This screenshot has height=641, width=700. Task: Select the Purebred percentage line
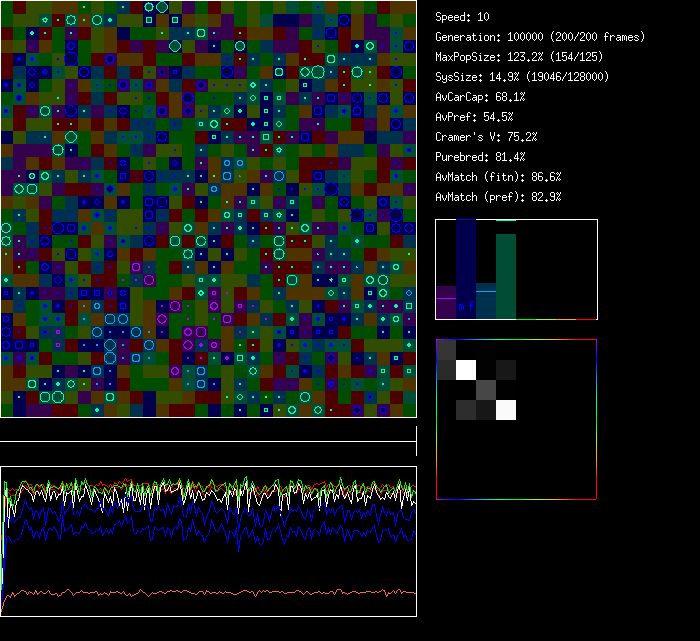point(480,157)
